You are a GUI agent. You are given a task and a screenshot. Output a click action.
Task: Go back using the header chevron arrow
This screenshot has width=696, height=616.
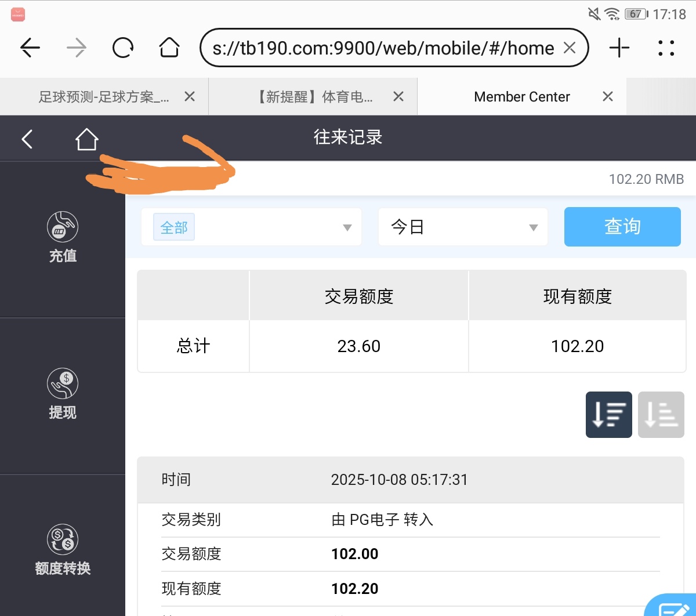[x=27, y=139]
